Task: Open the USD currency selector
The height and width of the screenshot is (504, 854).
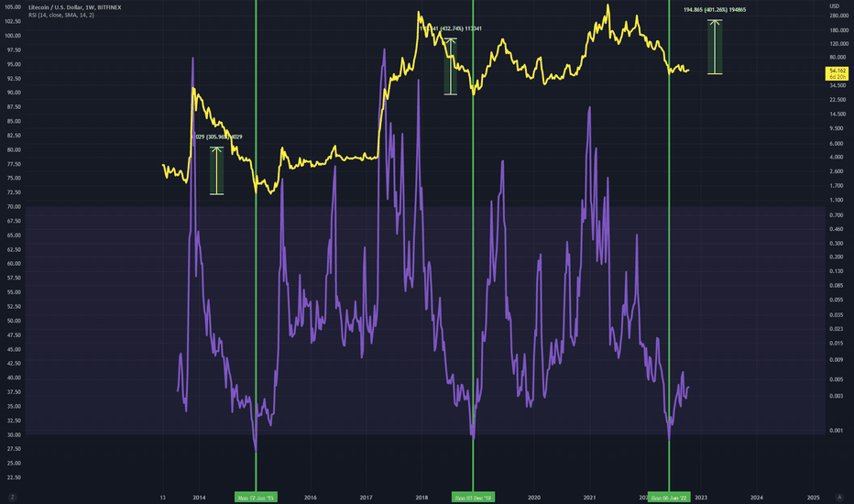Action: click(835, 6)
